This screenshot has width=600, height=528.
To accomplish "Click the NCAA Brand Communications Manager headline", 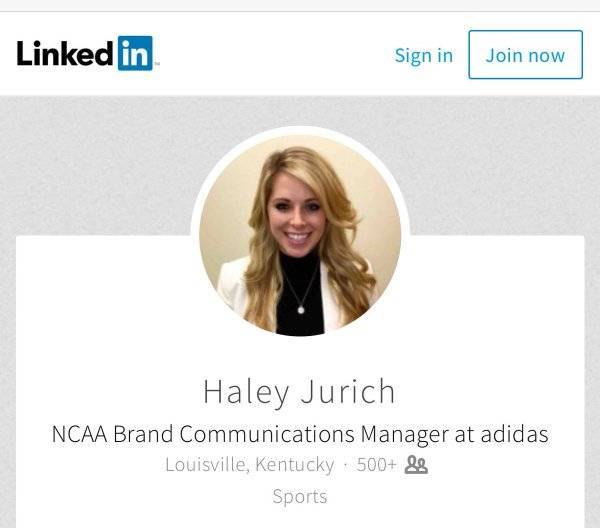I will (300, 435).
